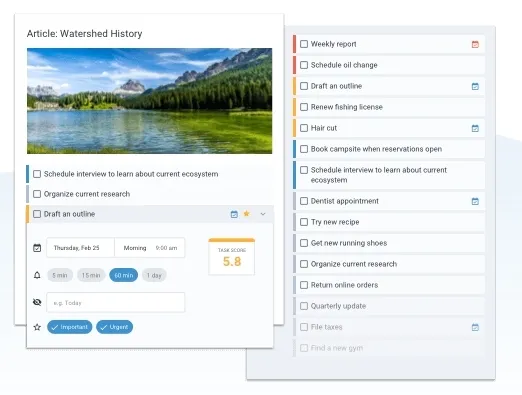Check right-list Schedule interview checkbox
Image resolution: width=522 pixels, height=395 pixels.
(304, 170)
